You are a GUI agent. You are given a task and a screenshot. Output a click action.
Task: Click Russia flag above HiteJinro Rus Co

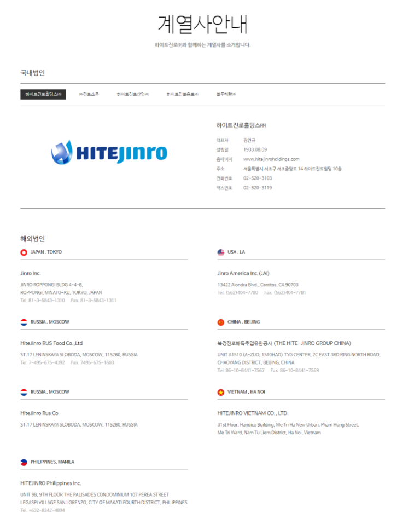pyautogui.click(x=24, y=392)
